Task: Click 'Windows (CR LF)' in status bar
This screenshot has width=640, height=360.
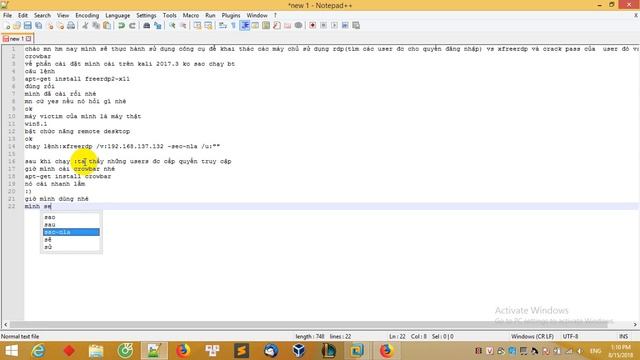Action: [x=532, y=336]
